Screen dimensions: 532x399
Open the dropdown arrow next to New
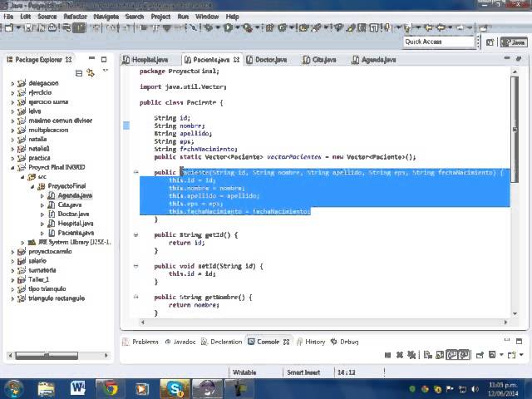point(18,27)
